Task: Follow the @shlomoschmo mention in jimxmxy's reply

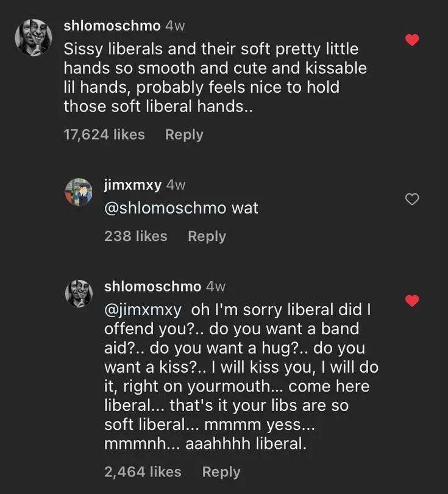Action: click(x=165, y=208)
